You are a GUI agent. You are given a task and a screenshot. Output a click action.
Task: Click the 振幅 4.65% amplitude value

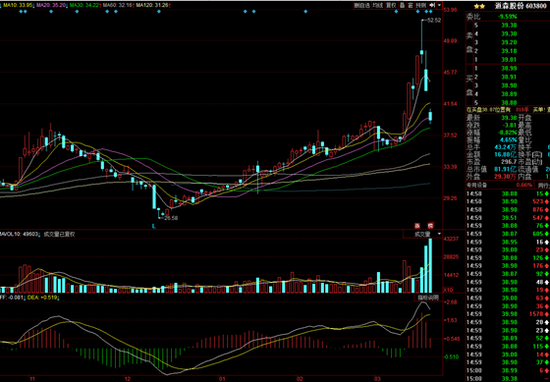pos(508,140)
